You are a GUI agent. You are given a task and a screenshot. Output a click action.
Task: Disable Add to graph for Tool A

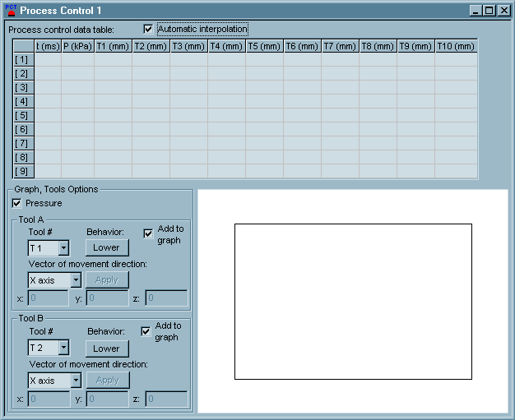148,233
